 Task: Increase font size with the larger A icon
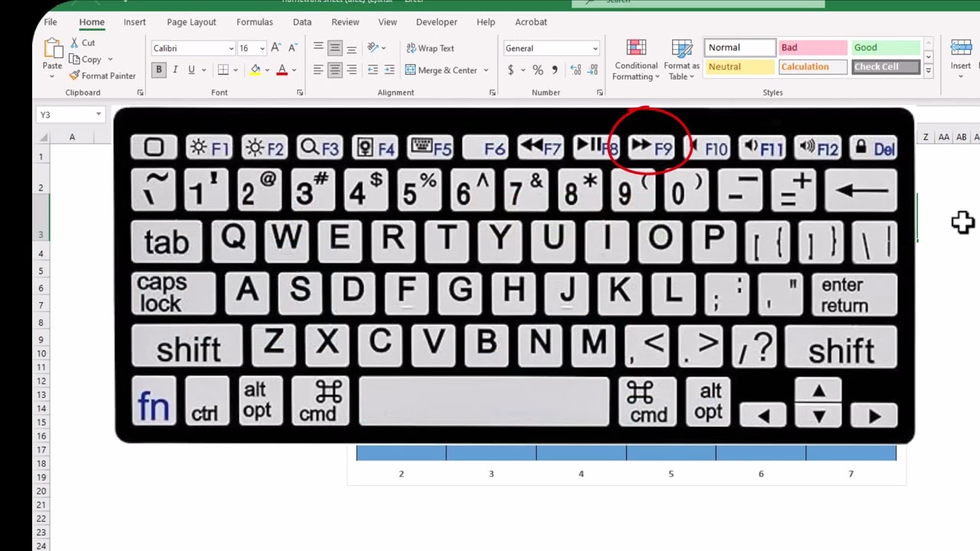point(276,48)
